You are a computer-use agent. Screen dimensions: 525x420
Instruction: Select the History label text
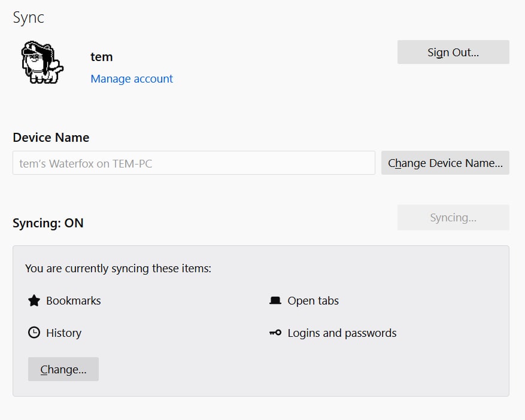coord(63,333)
